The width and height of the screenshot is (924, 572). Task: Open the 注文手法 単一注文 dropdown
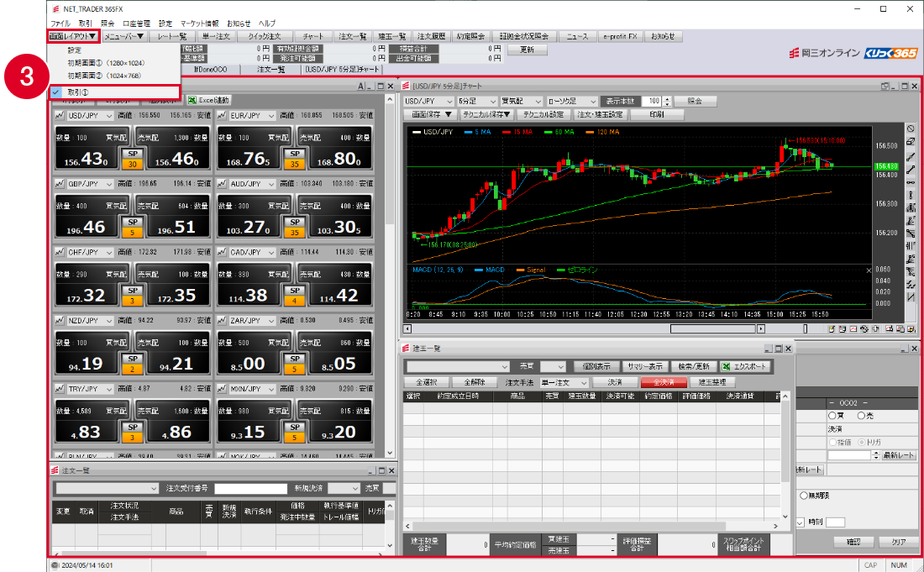pos(564,383)
